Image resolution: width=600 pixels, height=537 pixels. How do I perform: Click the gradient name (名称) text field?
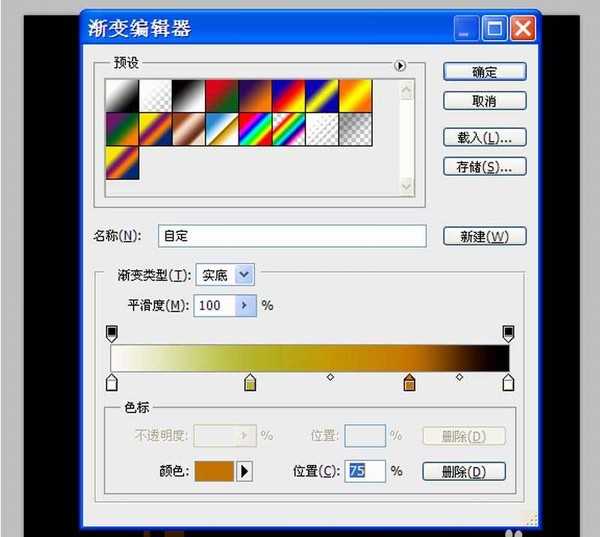(x=292, y=237)
